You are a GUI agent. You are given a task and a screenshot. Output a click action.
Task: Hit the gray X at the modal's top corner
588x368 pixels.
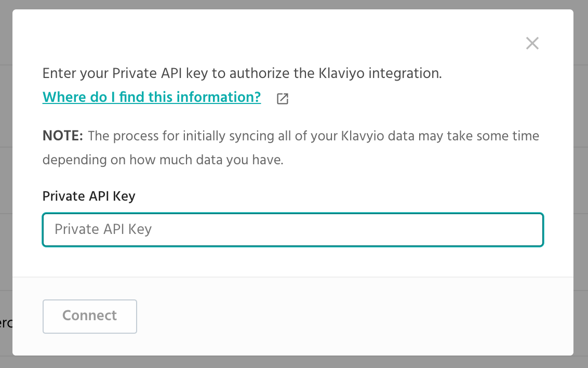click(532, 43)
